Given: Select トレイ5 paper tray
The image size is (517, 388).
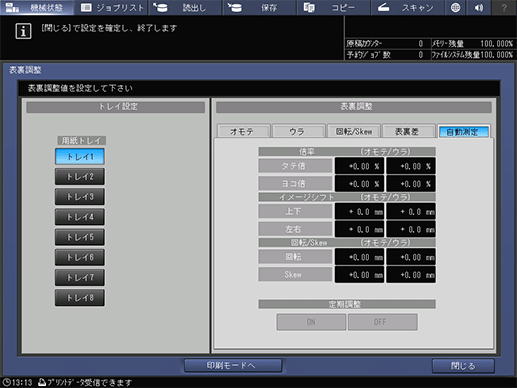Looking at the screenshot, I should tap(80, 237).
